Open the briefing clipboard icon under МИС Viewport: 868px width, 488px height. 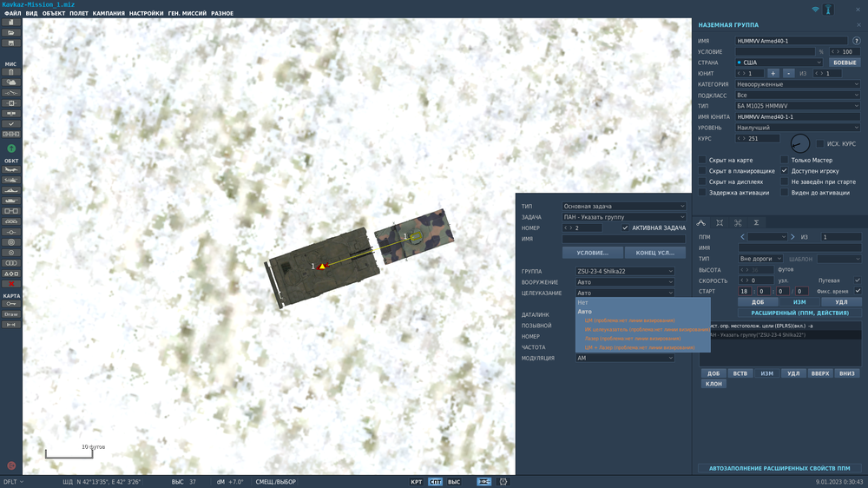[11, 72]
